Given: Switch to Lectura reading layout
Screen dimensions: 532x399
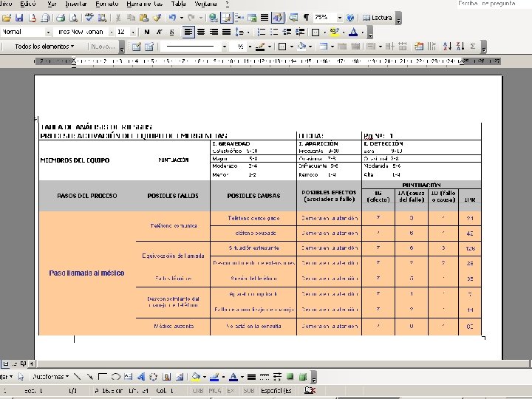Looking at the screenshot, I should click(378, 18).
